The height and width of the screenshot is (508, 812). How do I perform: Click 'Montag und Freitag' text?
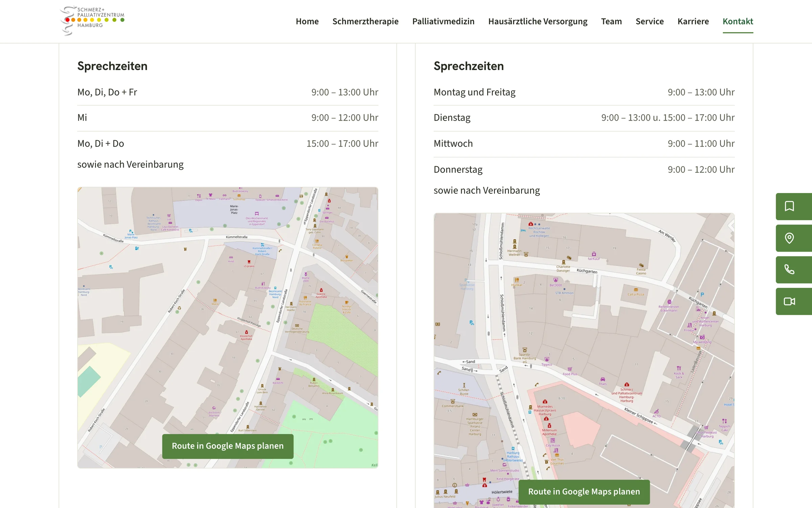[x=474, y=92]
